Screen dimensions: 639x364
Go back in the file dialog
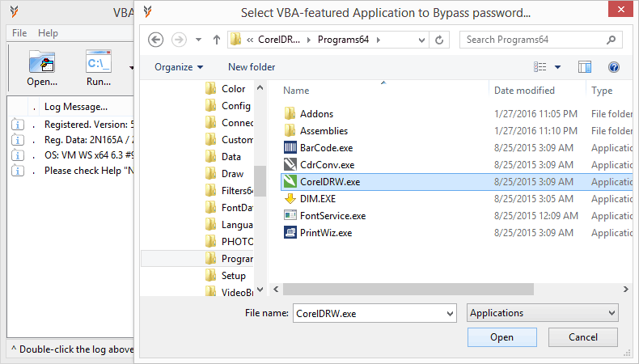tap(155, 40)
